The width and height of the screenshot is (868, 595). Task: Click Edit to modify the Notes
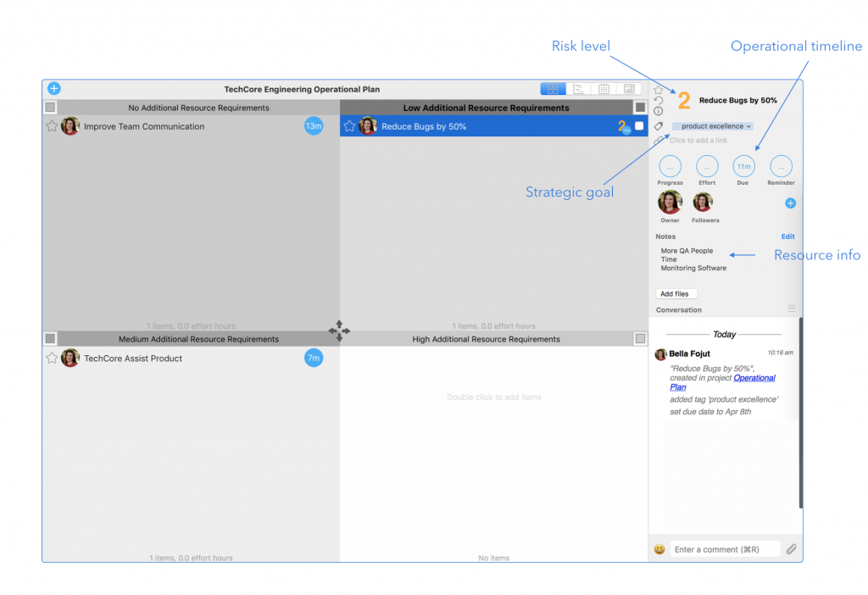coord(787,236)
